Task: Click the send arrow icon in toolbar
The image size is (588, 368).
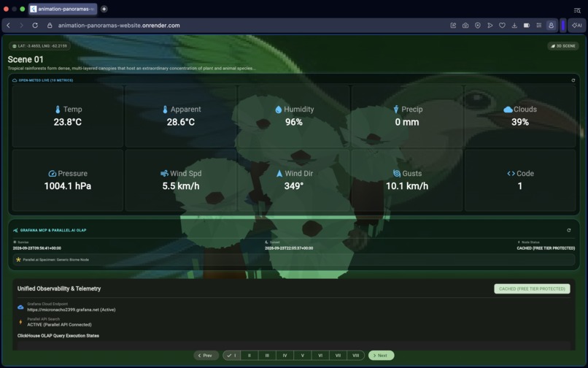Action: 490,26
